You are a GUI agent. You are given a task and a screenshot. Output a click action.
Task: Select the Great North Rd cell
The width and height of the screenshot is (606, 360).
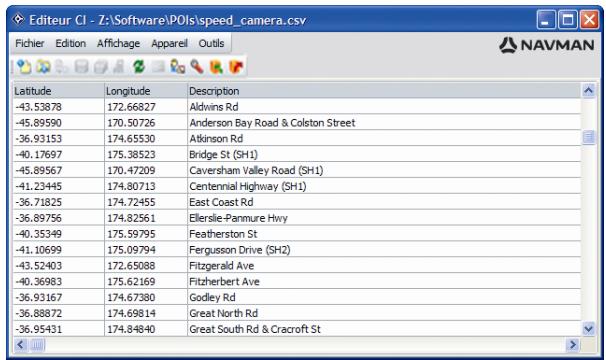click(384, 313)
